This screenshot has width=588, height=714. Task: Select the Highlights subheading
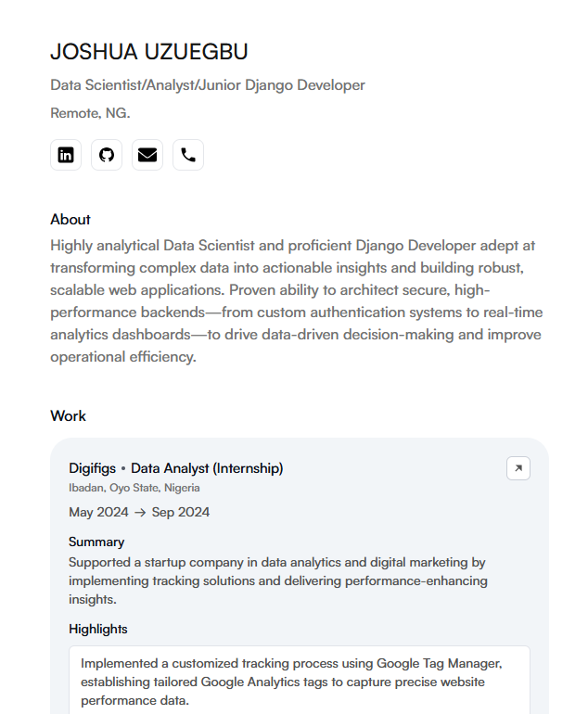[x=98, y=629]
